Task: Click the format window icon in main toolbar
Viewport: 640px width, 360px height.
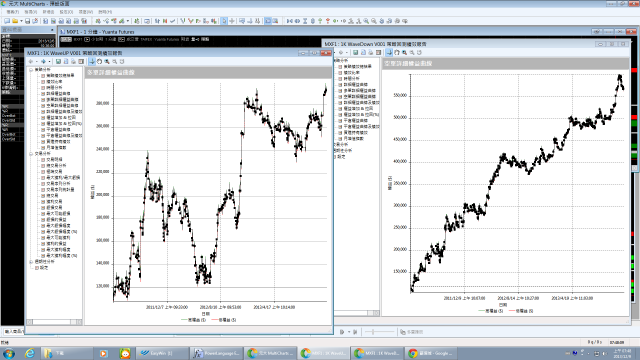Action: pyautogui.click(x=147, y=21)
